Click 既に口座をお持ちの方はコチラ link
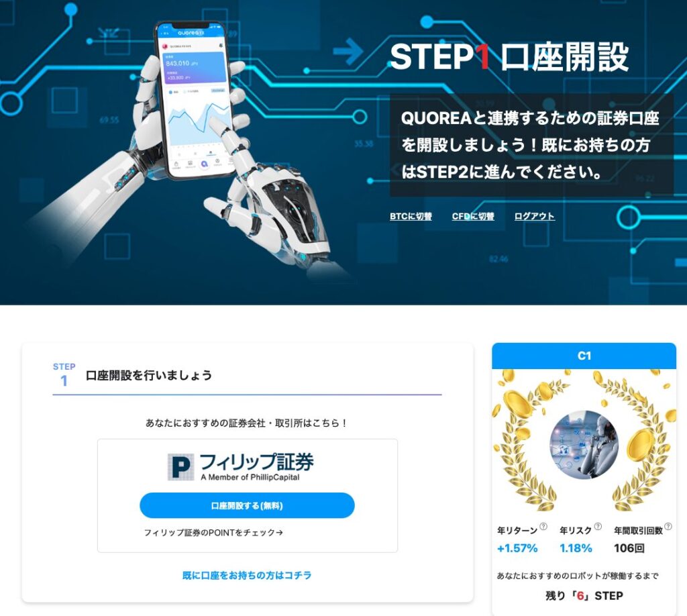 pos(247,575)
